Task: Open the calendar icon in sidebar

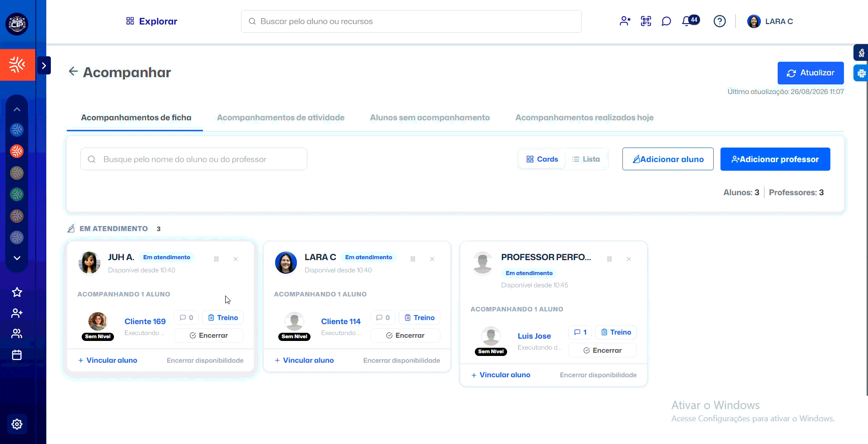Action: 17,355
